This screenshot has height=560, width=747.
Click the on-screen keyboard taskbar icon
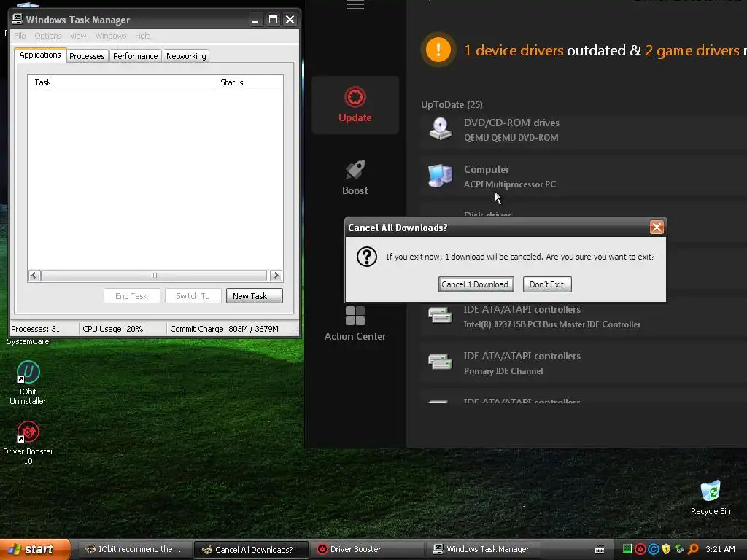click(x=600, y=550)
